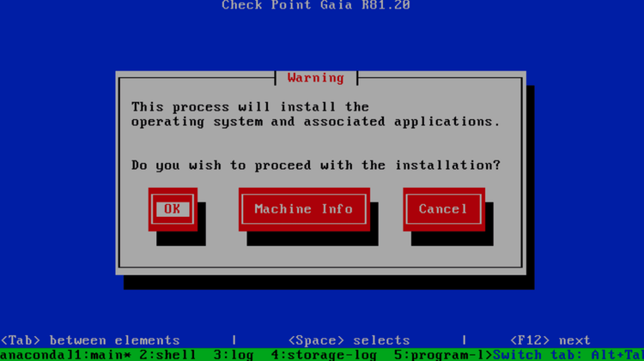The image size is (644, 361).
Task: Open the Machine Info button
Action: [304, 209]
